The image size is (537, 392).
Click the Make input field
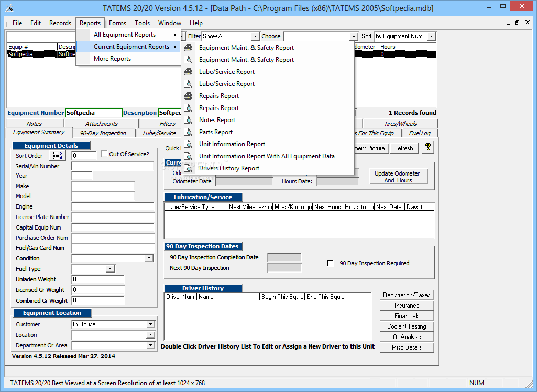click(x=103, y=187)
